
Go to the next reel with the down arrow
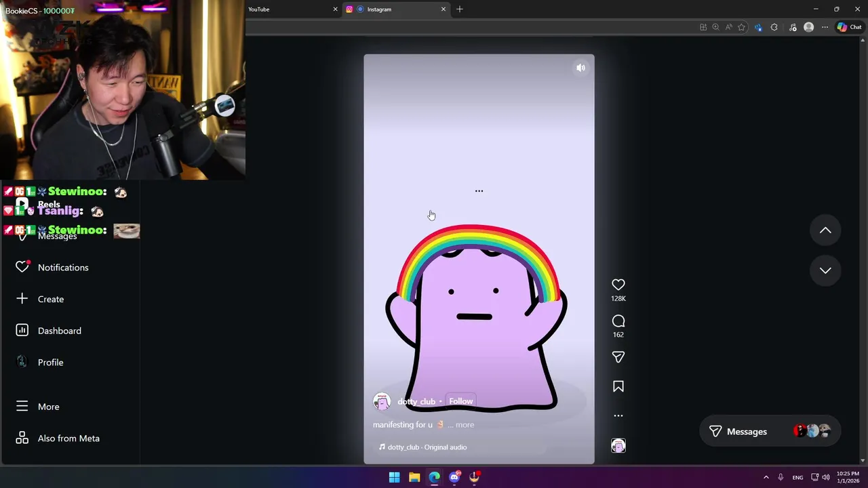pos(825,270)
